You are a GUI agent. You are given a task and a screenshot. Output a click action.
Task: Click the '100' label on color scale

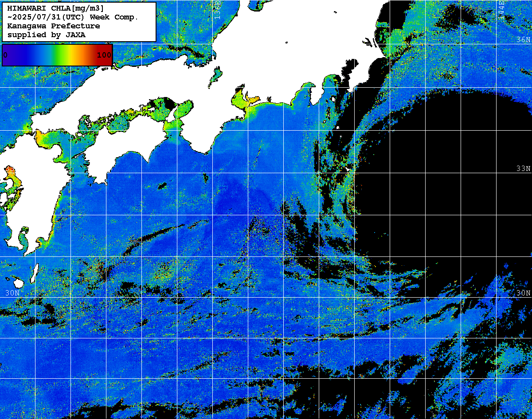pyautogui.click(x=104, y=55)
